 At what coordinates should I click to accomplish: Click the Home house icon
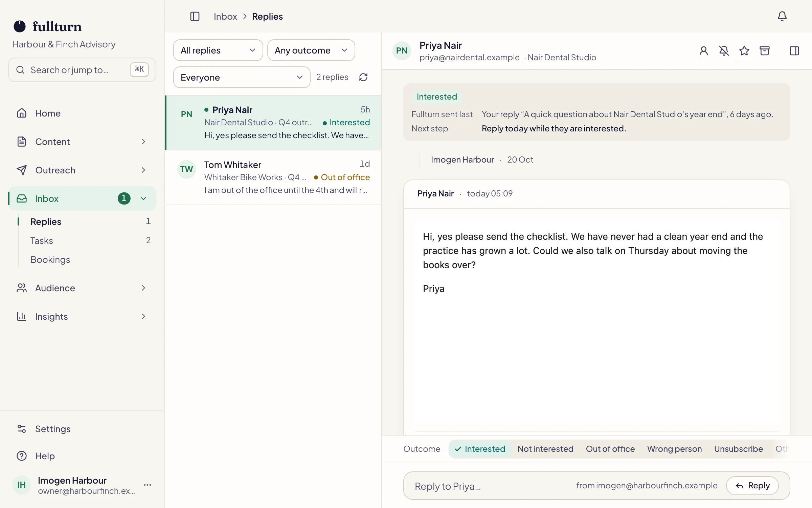(x=22, y=113)
